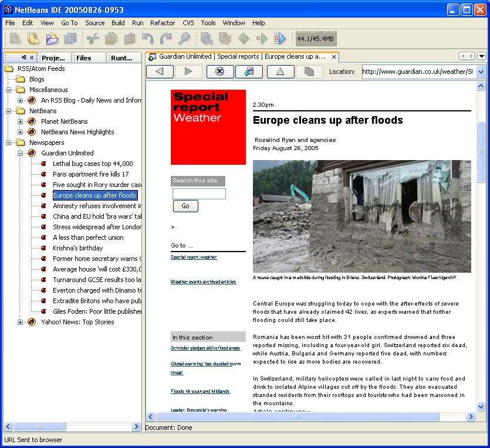Open the Floods hit south and Midlands link
490x448 pixels.
coord(200,391)
